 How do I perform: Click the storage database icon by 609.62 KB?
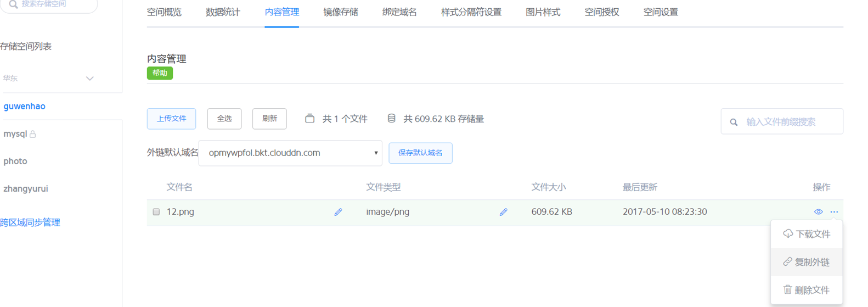point(391,119)
